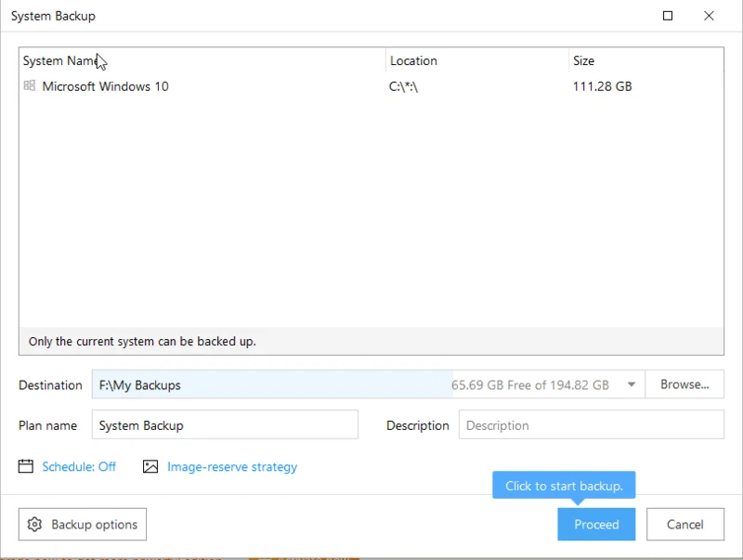Click the 'Only the current system' notice
The image size is (743, 560).
(x=142, y=342)
